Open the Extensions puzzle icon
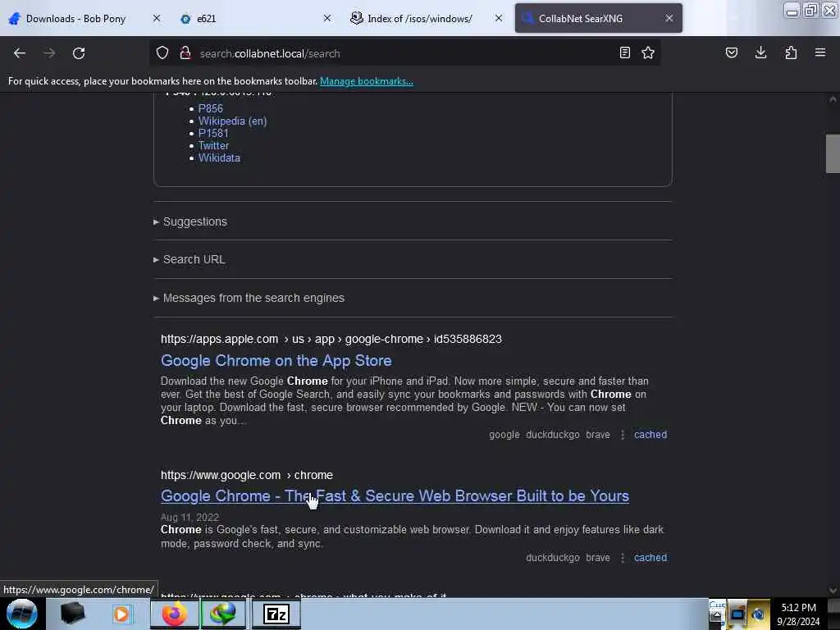 pyautogui.click(x=791, y=52)
